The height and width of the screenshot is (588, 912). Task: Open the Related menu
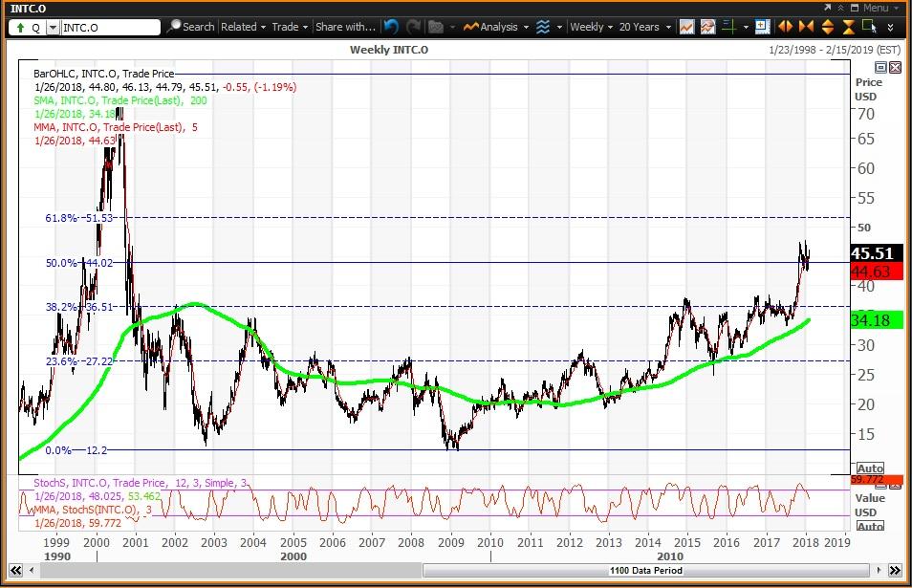(243, 27)
